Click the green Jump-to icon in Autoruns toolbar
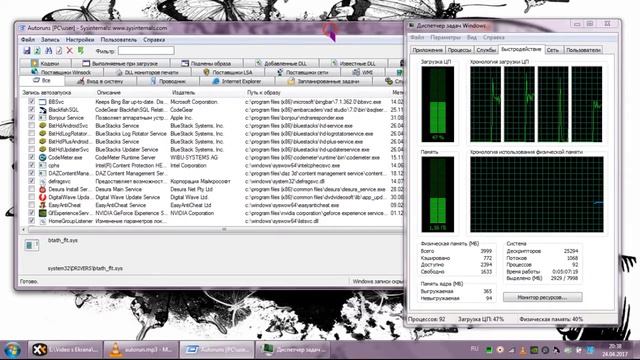 click(x=81, y=51)
